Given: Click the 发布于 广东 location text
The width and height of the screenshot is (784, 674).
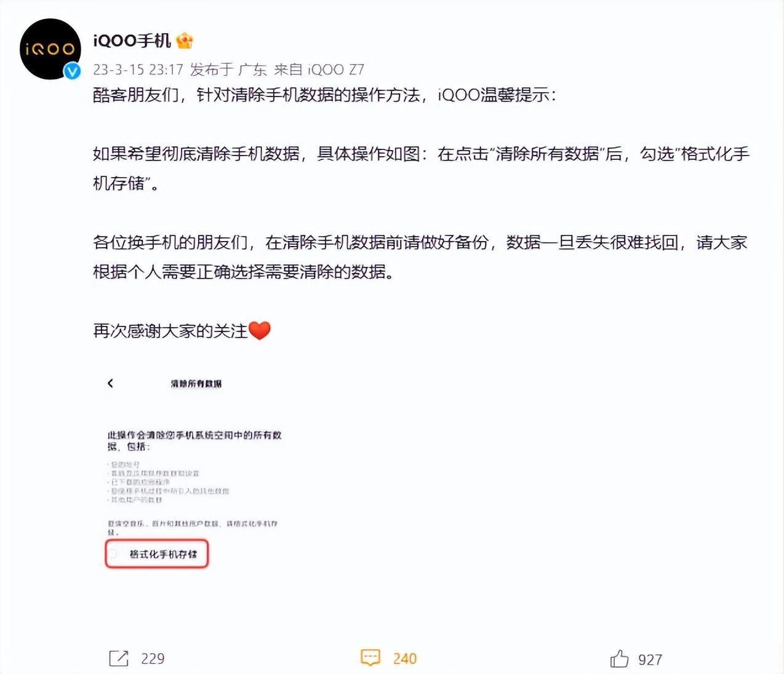Looking at the screenshot, I should (228, 69).
